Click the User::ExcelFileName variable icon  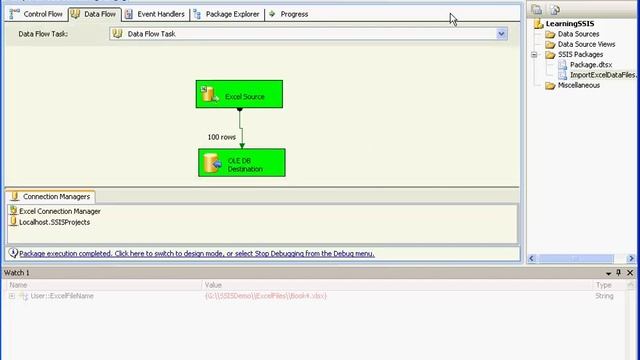click(x=24, y=296)
